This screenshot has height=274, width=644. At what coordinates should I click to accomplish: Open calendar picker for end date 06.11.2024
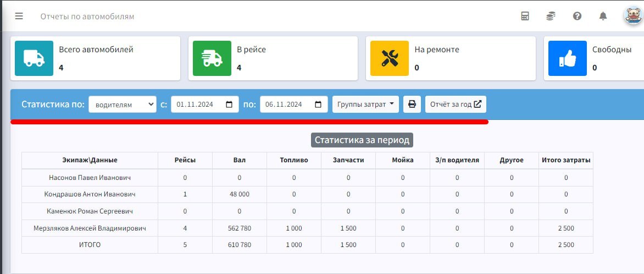coord(318,105)
